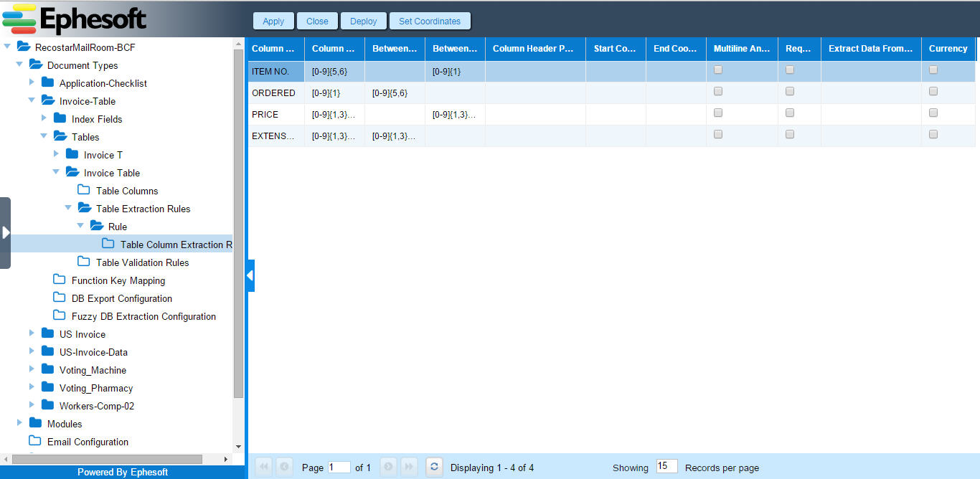Expand the Application-Checklist node
Viewport: 980px width, 479px height.
(32, 82)
